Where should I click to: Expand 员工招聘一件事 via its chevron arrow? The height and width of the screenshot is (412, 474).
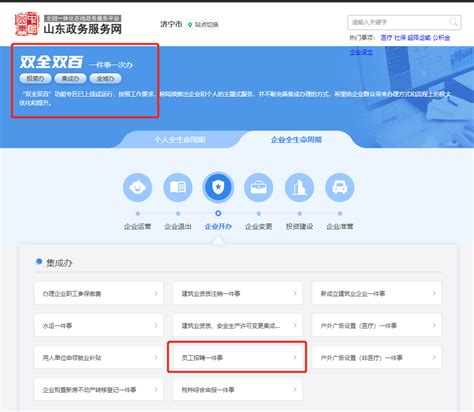pyautogui.click(x=295, y=357)
